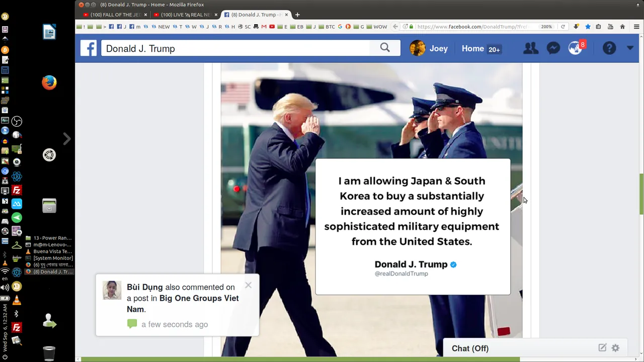Screen dimensions: 644x362
Task: Dismiss the Bùi Dụng notification popup
Action: [248, 285]
